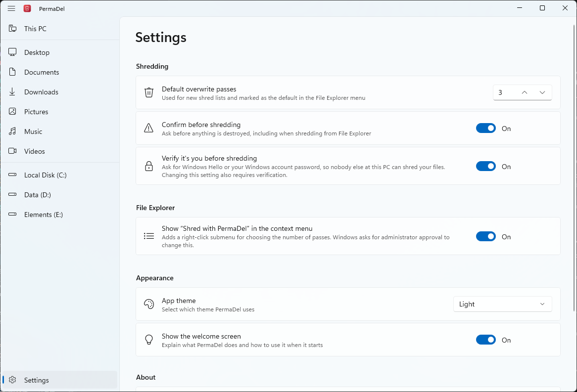Open Videos in the sidebar
577x392 pixels.
[60, 151]
